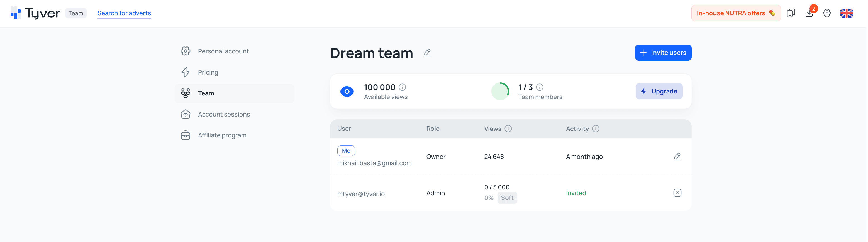Viewport: 868px width, 242px height.
Task: Click the Affiliate program briefcase icon
Action: pyautogui.click(x=185, y=135)
